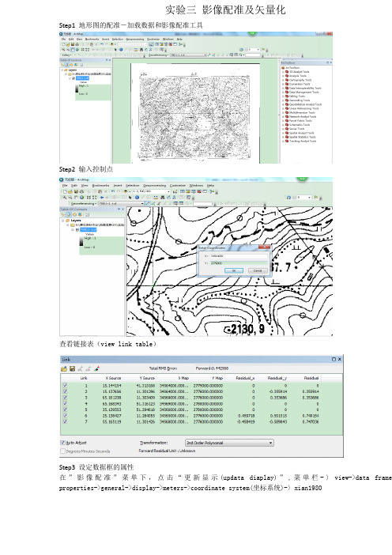This screenshot has height=555, width=392.
Task: Open Geoprocessing menu in second ArcMap window
Action: (x=155, y=186)
